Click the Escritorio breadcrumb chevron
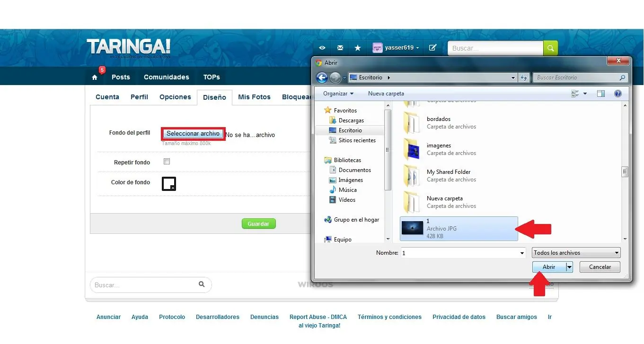The width and height of the screenshot is (644, 344). (x=388, y=77)
